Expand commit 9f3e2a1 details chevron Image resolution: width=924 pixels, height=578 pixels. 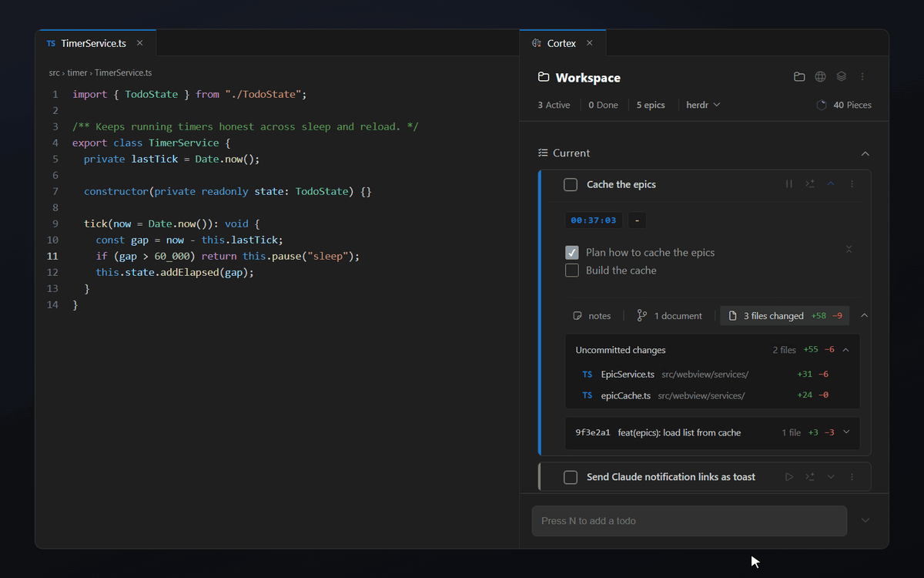(846, 432)
